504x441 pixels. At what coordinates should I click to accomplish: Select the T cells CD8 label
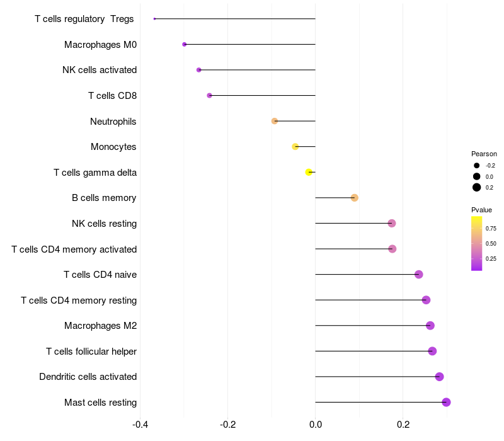click(x=113, y=96)
